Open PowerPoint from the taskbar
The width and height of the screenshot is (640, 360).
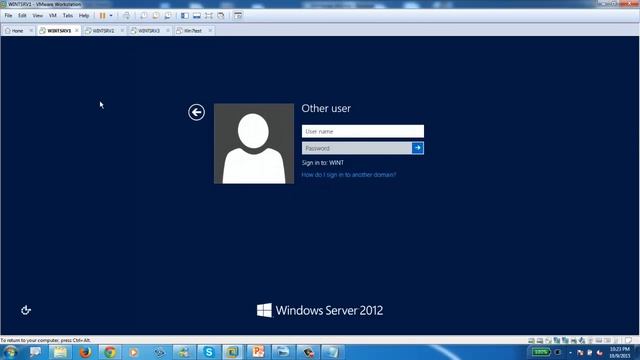(258, 352)
